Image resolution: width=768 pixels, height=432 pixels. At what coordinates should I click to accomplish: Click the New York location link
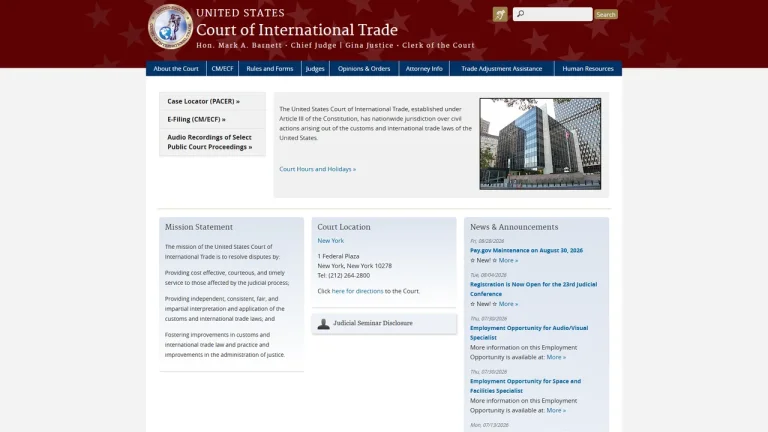coord(331,240)
